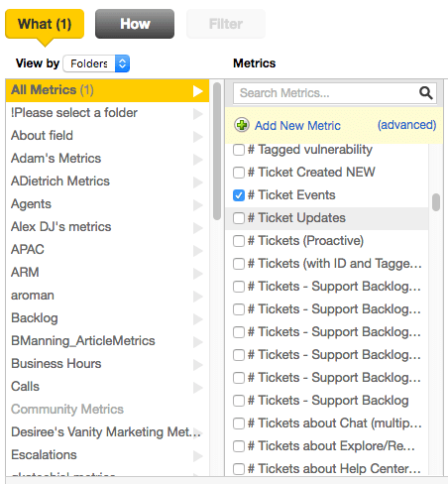Check the # Ticket Updates checkbox
448x484 pixels.
click(239, 218)
